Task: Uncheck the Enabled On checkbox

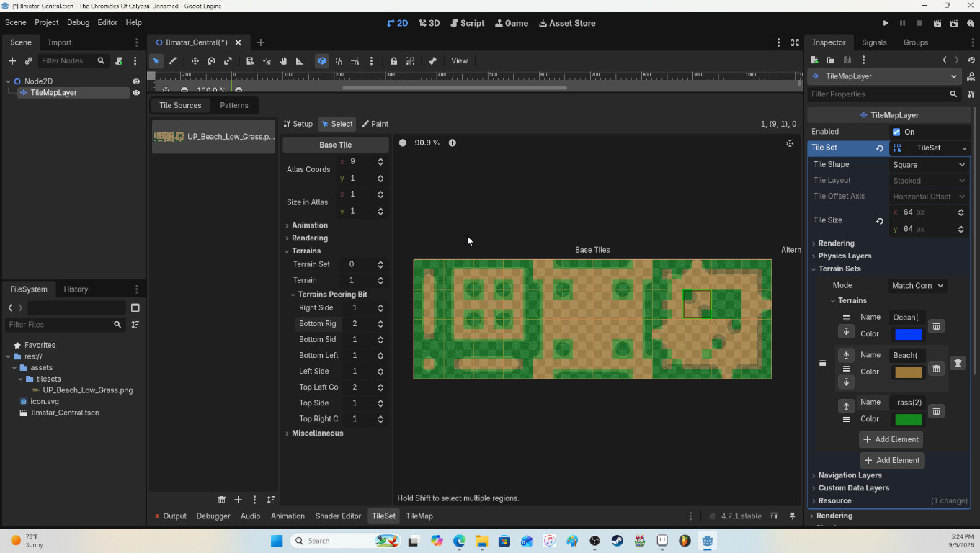Action: click(x=896, y=132)
